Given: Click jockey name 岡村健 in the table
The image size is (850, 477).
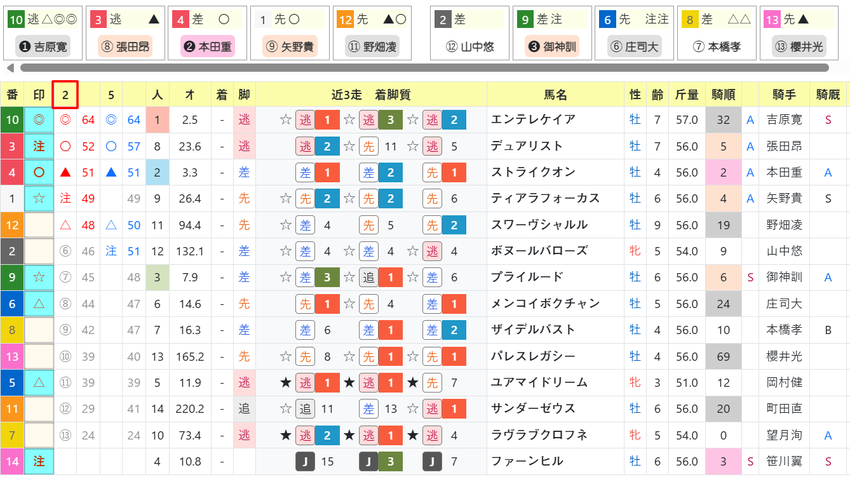Looking at the screenshot, I should click(783, 383).
